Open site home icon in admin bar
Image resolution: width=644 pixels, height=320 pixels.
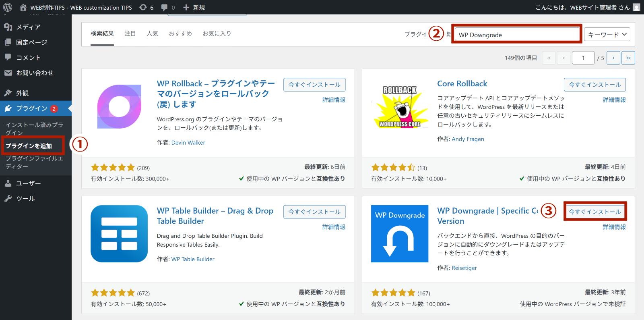[23, 7]
